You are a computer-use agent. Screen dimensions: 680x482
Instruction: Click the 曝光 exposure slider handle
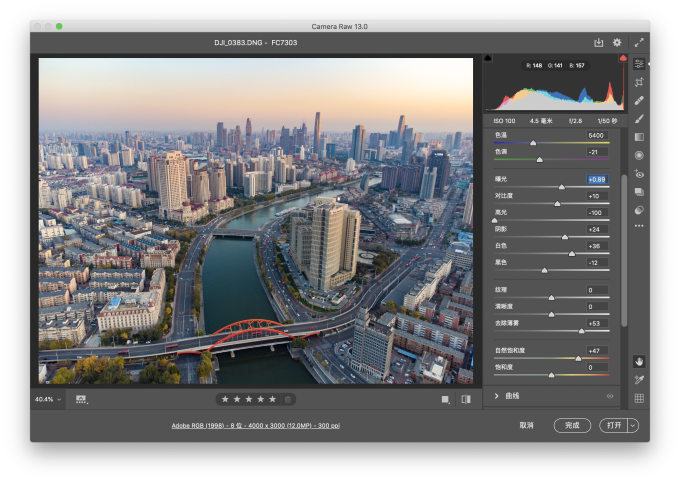(x=562, y=187)
